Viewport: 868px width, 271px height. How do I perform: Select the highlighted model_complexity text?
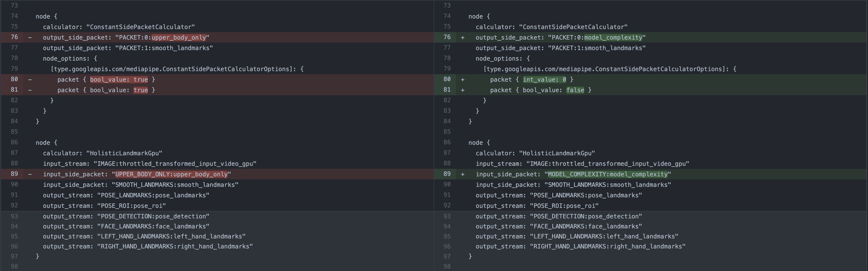tap(613, 37)
